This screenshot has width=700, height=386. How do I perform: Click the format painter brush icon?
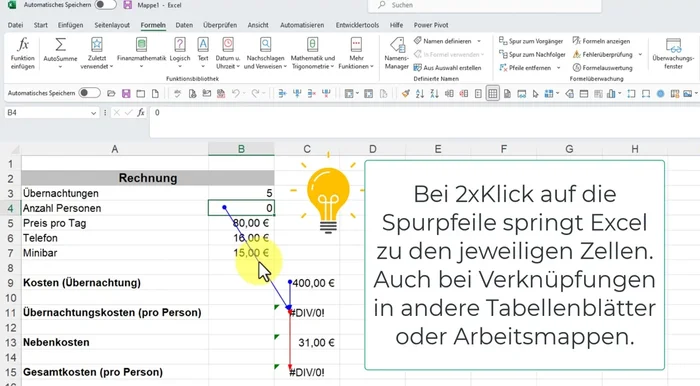coord(405,93)
